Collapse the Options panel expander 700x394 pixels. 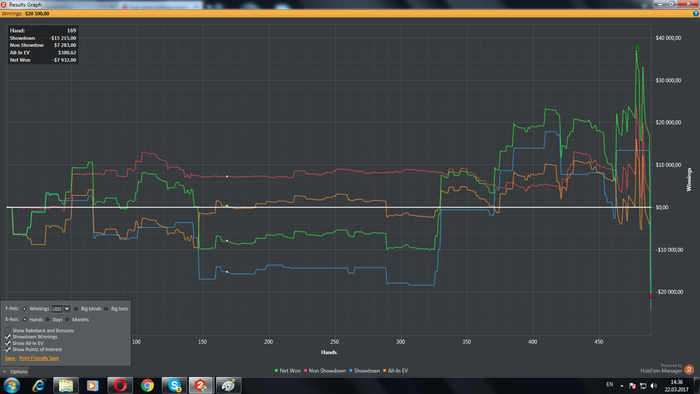click(x=4, y=372)
